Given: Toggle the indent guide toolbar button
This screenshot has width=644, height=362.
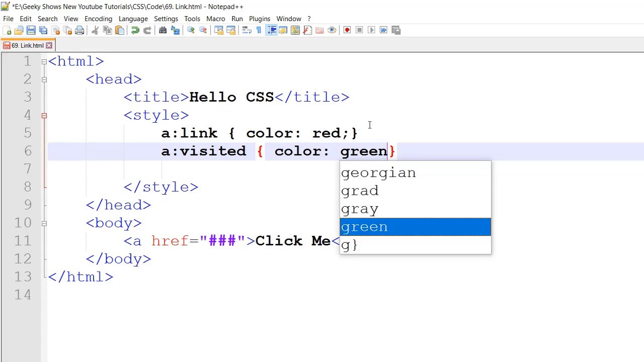Looking at the screenshot, I should (x=271, y=31).
